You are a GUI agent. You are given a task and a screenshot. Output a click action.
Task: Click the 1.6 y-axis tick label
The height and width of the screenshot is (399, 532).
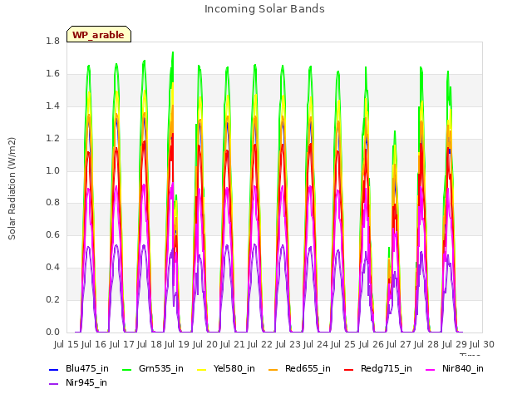(x=52, y=74)
